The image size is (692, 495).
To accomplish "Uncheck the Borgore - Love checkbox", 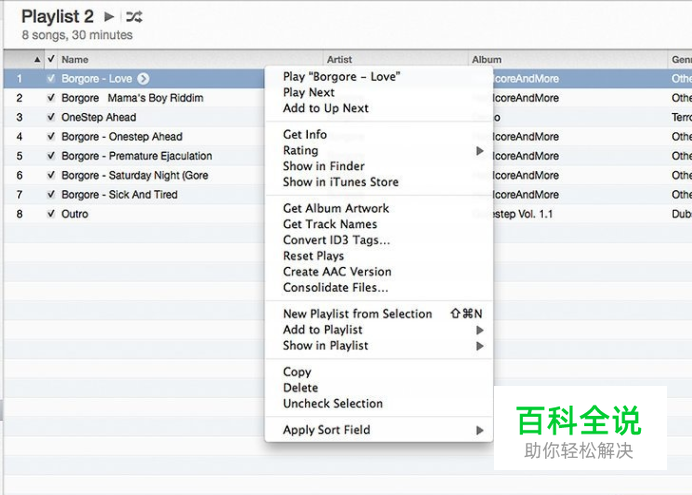I will (x=51, y=79).
